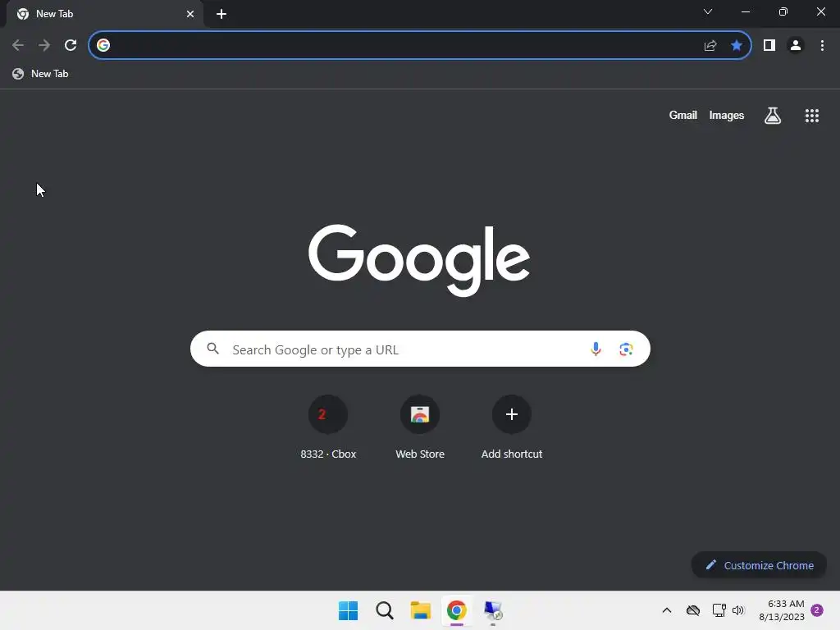Search by image with Google Lens

point(626,349)
